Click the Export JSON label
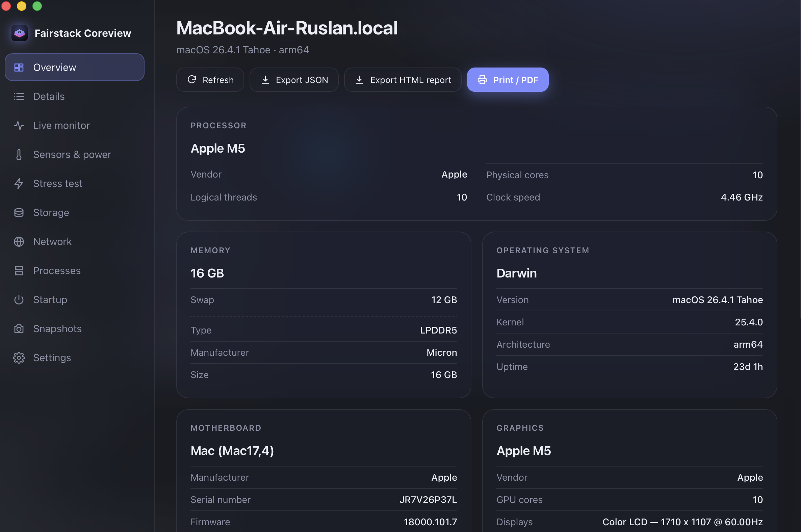801x532 pixels. [302, 80]
